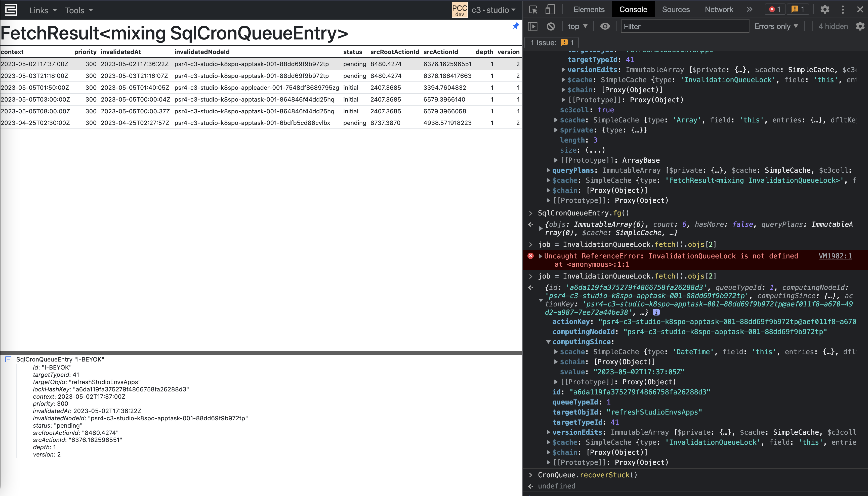Image resolution: width=868 pixels, height=496 pixels.
Task: Click the console Filter input
Action: [x=684, y=26]
